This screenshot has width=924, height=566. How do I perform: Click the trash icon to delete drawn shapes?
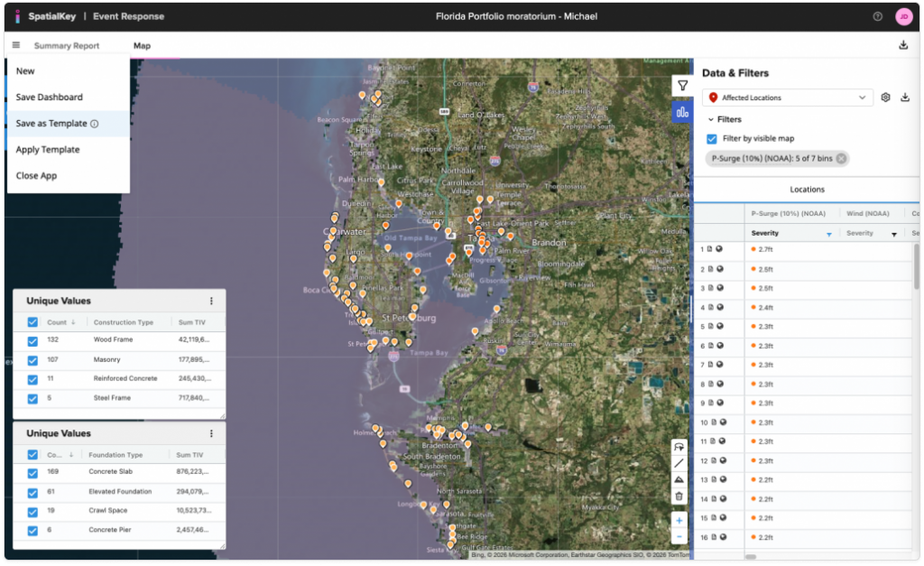[679, 496]
